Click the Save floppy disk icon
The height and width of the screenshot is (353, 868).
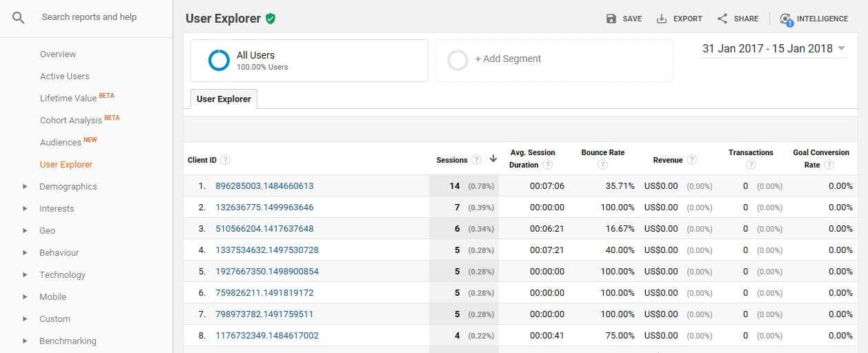tap(611, 19)
